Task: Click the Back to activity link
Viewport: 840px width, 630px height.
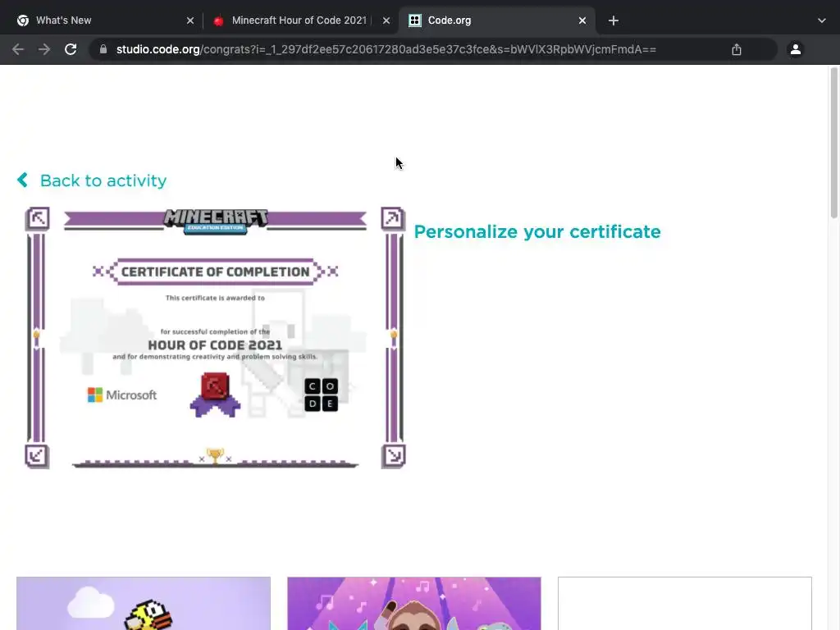Action: coord(103,180)
